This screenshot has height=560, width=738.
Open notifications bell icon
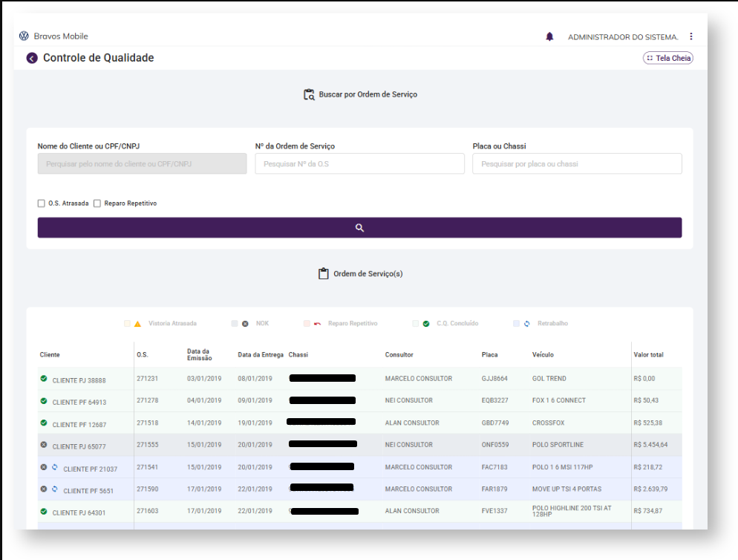pos(549,36)
